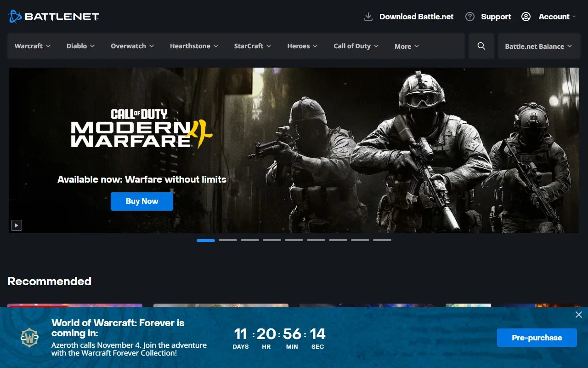Click the countdown days value '11'
588x368 pixels.
241,334
